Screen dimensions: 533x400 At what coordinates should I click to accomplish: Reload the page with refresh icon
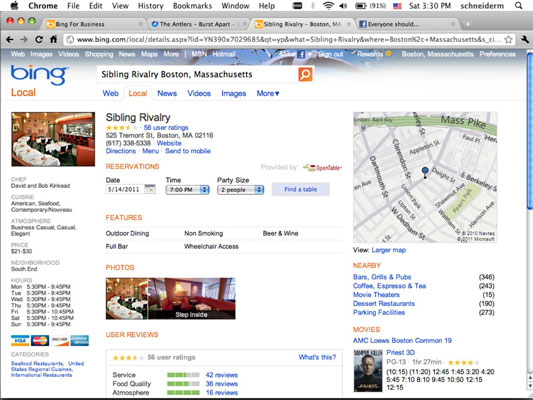[x=39, y=39]
